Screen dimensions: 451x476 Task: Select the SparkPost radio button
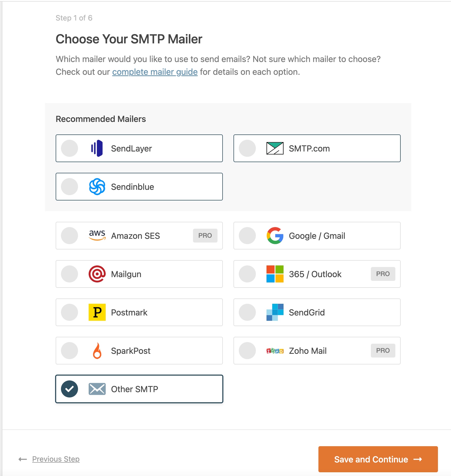[x=69, y=351]
